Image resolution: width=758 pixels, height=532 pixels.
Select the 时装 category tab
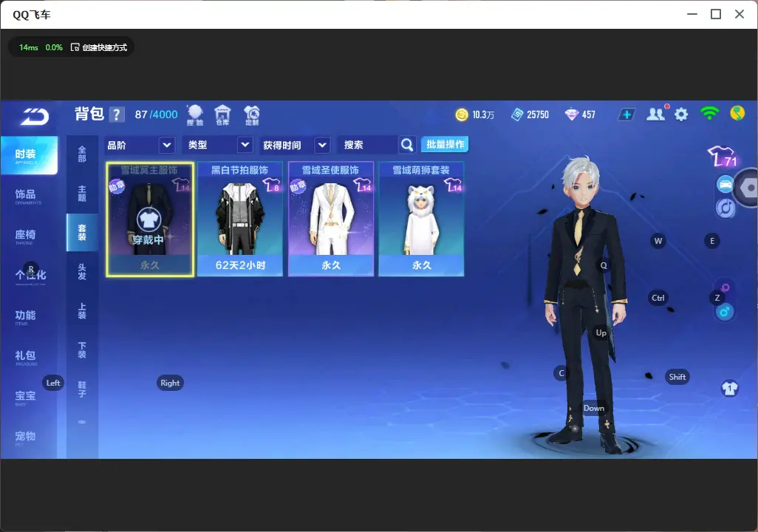tap(29, 155)
